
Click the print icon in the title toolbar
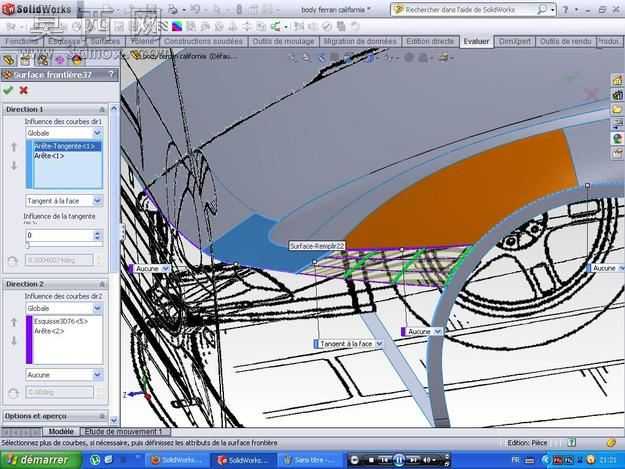(173, 9)
